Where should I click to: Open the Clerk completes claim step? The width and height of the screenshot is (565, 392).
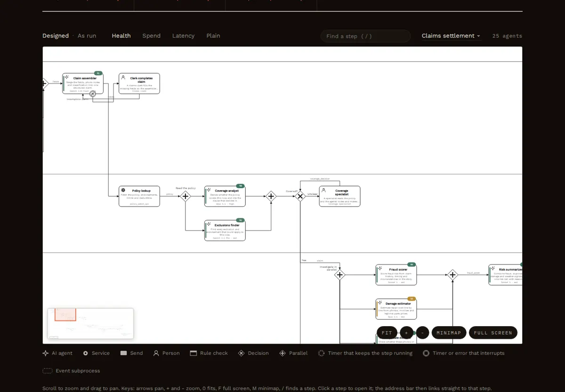click(139, 83)
